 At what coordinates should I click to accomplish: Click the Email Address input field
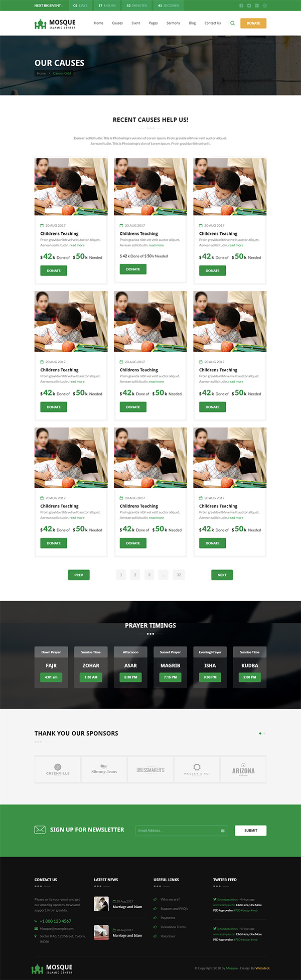[182, 830]
